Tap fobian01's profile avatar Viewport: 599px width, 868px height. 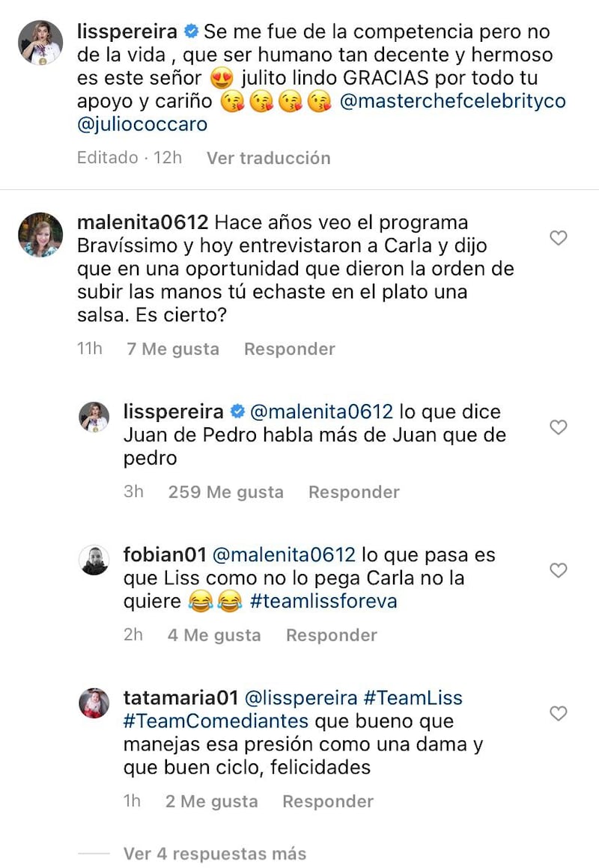pyautogui.click(x=95, y=560)
